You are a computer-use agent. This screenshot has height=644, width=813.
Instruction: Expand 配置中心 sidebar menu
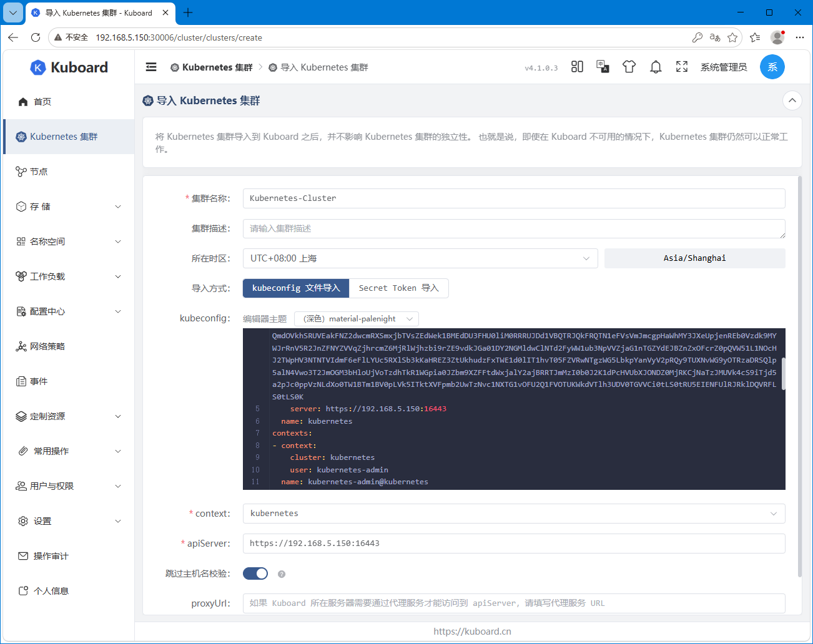[x=69, y=311]
